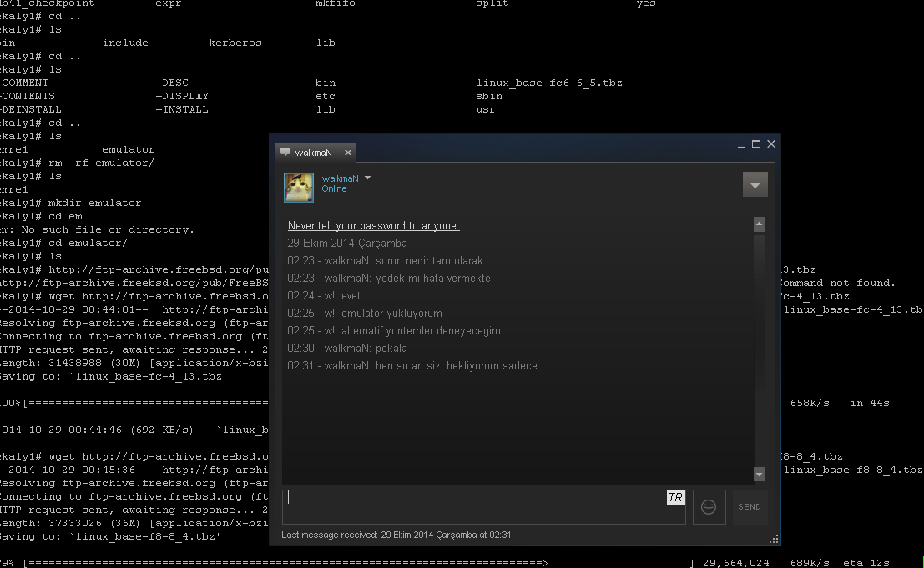924x568 pixels.
Task: Click the 'Online' status text under walkmaN
Action: [334, 189]
